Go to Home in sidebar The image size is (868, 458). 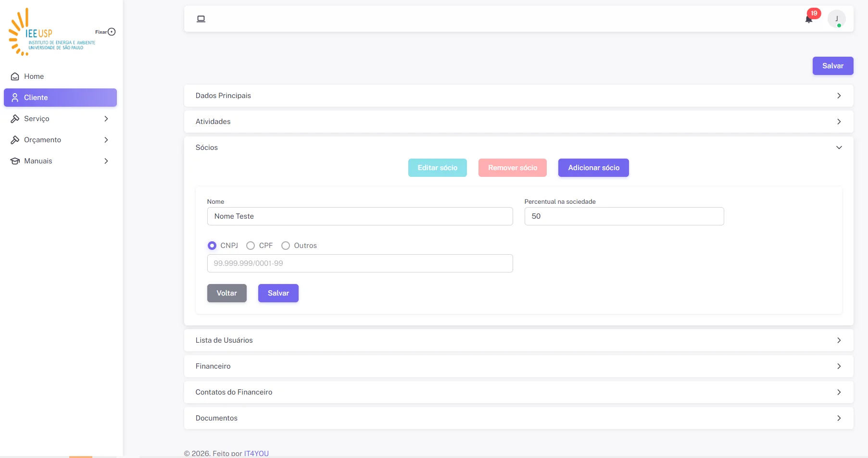click(60, 76)
